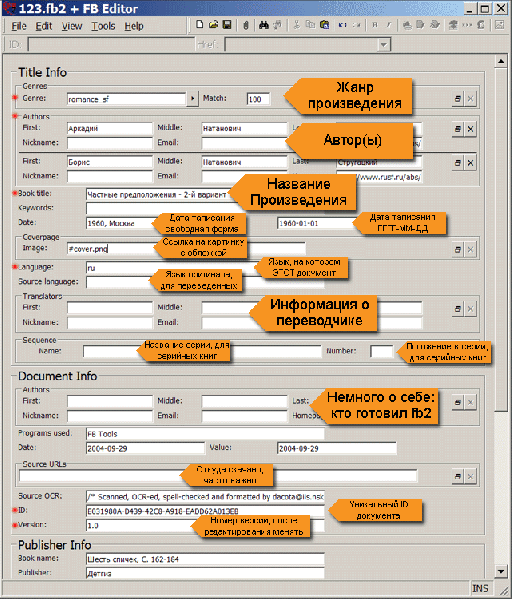The width and height of the screenshot is (512, 599).
Task: Duplicate the Борис author row
Action: pos(457,163)
